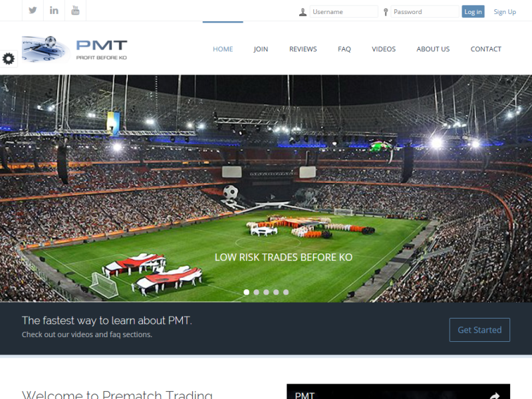Screen dimensions: 532x399
Task: Select the third slider dot
Action: 267,292
